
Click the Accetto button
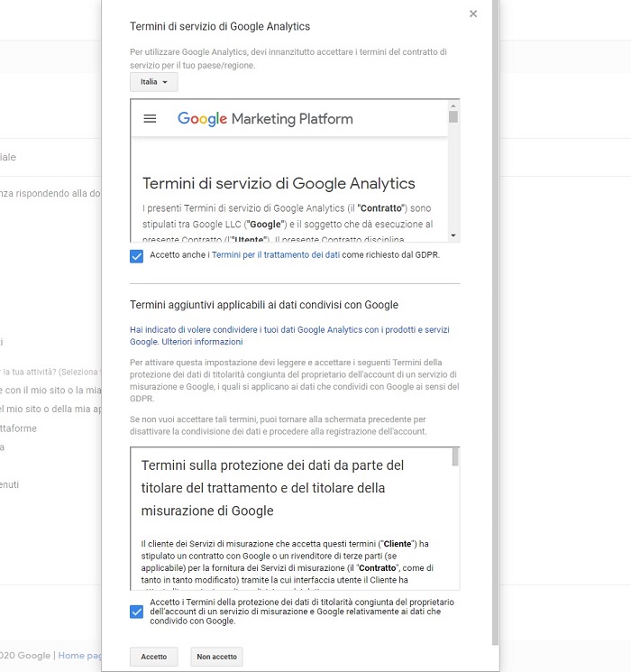pyautogui.click(x=154, y=657)
